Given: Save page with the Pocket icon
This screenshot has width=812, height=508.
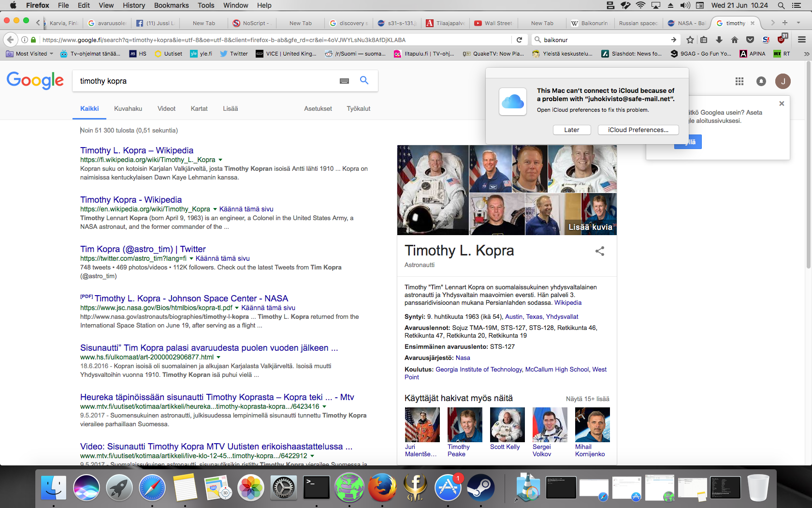Looking at the screenshot, I should (x=750, y=40).
